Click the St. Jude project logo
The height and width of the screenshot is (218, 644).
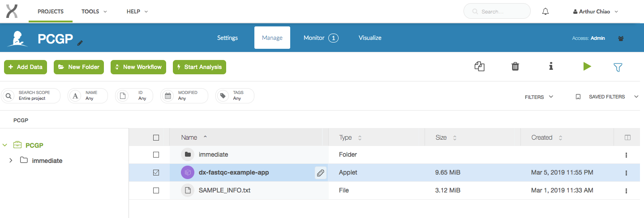(17, 39)
